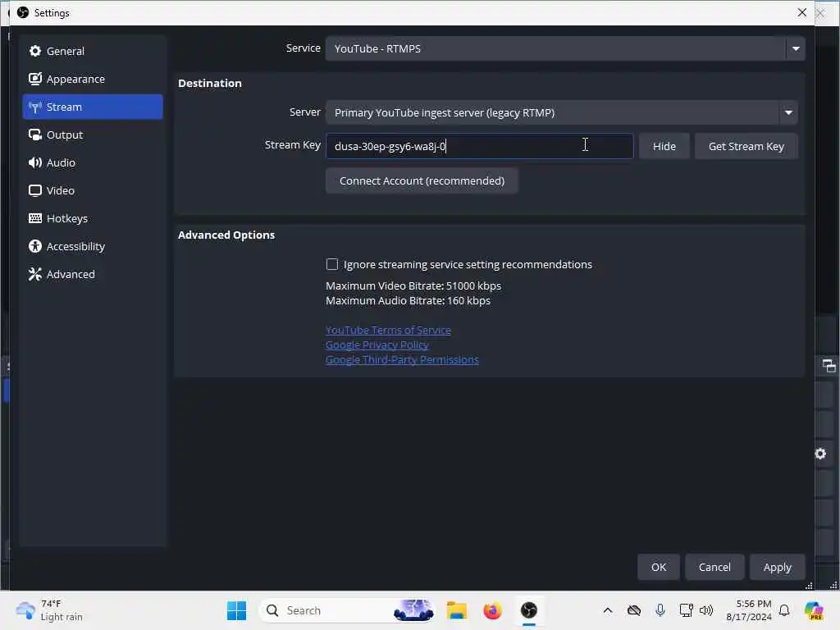This screenshot has width=840, height=630.
Task: Click the Maximum Video Bitrate text
Action: (x=413, y=285)
